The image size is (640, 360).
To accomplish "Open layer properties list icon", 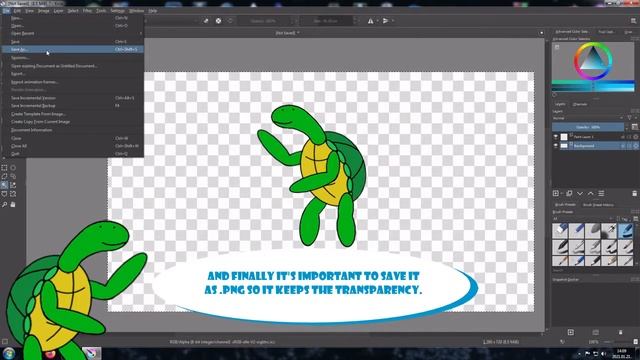I will (601, 193).
